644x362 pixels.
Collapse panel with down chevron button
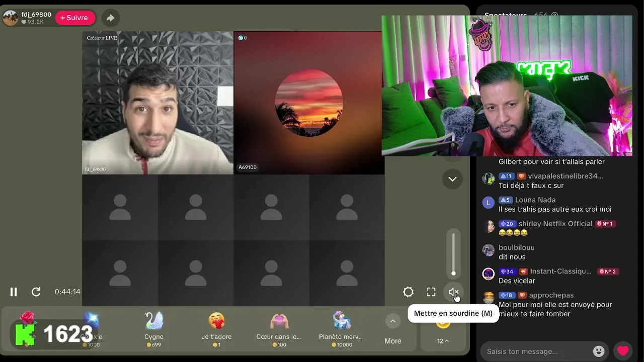coord(452,179)
